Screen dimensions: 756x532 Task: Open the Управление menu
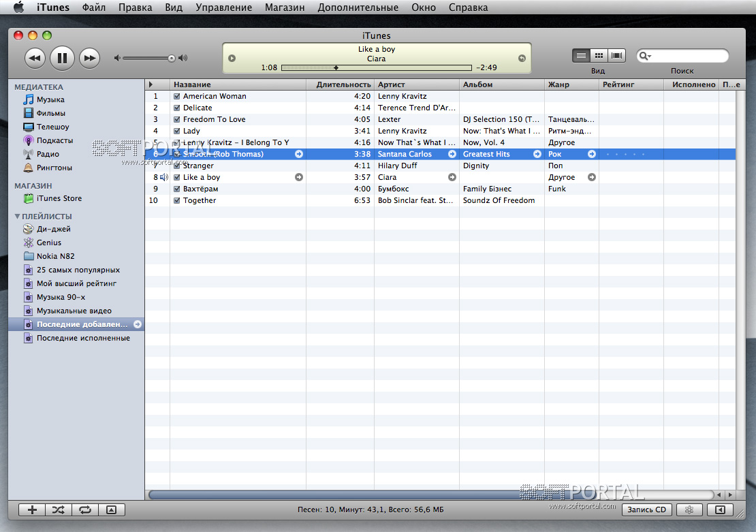[223, 7]
